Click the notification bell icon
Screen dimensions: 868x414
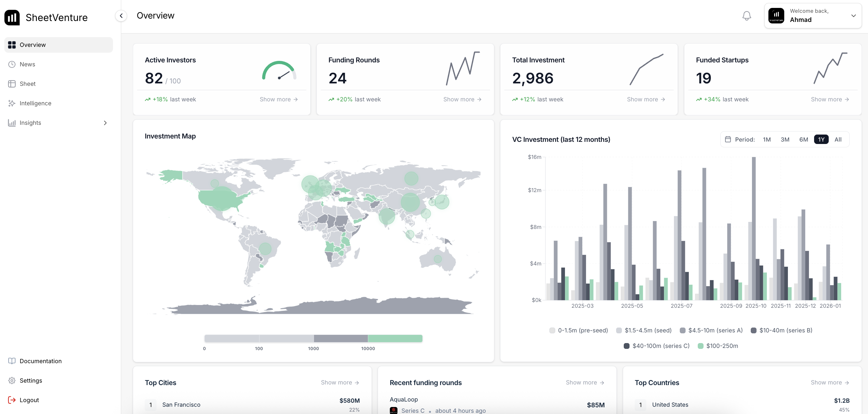(746, 16)
